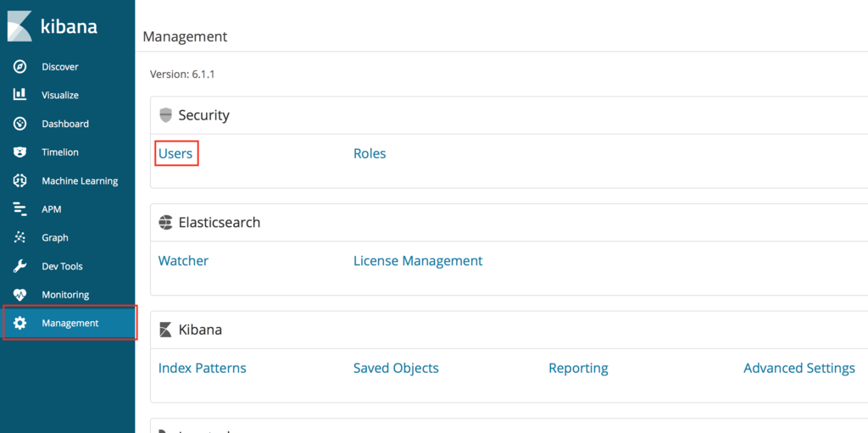Open Advanced Settings
The width and height of the screenshot is (868, 433).
click(x=799, y=369)
